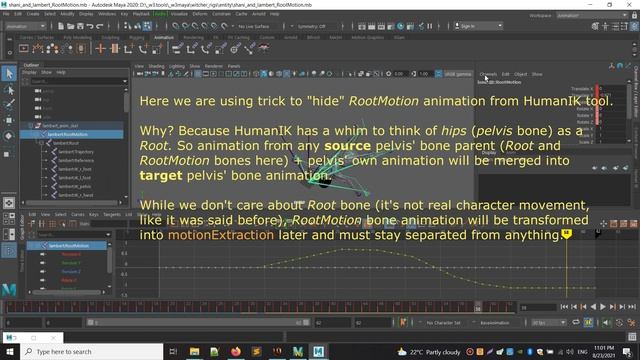
Task: Toggle single perspective view layout button
Action: pyautogui.click(x=9, y=203)
